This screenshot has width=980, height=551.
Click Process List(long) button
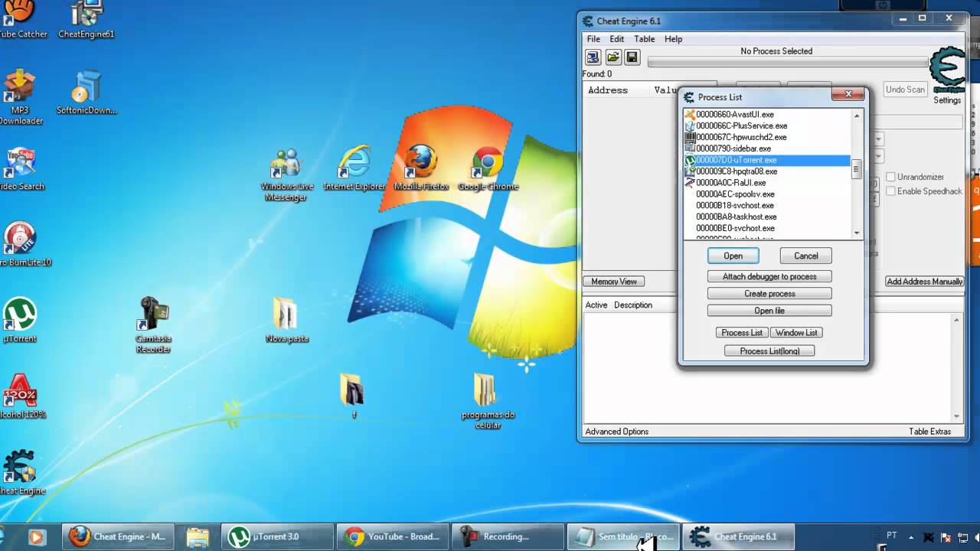click(x=769, y=351)
